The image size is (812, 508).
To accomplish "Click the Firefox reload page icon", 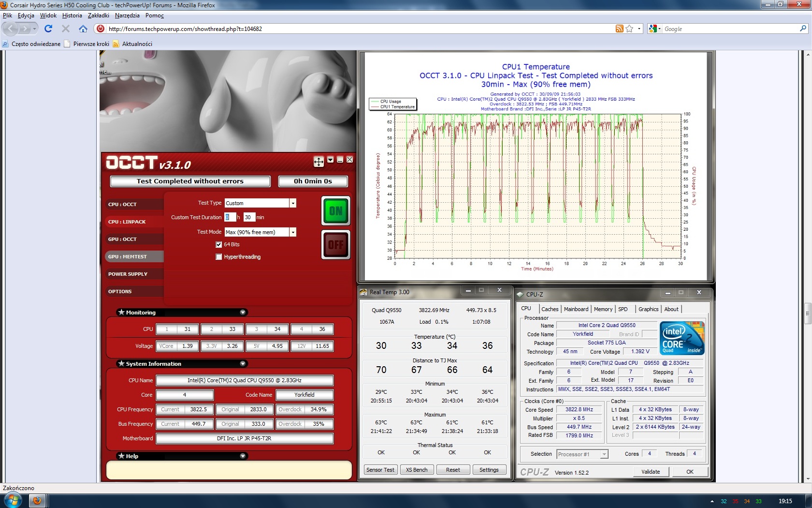I will coord(48,29).
